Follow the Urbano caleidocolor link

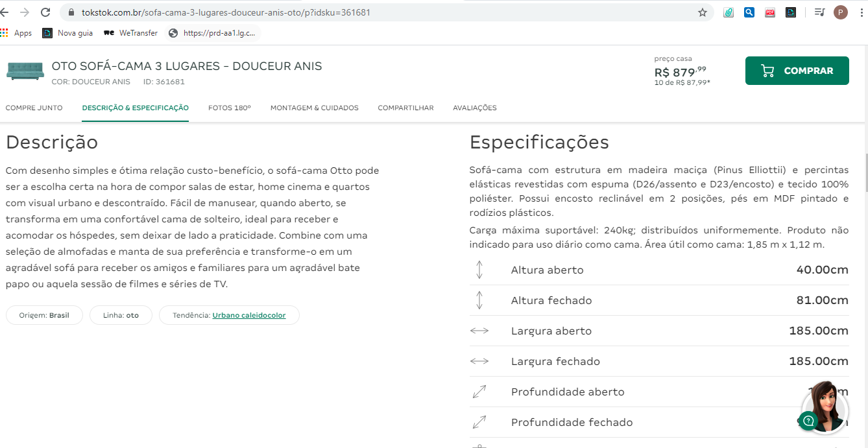(x=249, y=315)
